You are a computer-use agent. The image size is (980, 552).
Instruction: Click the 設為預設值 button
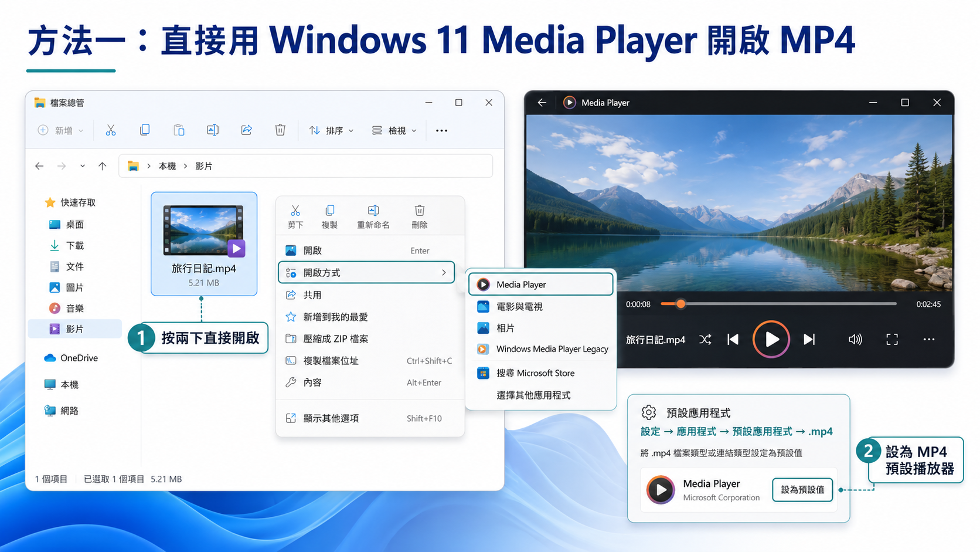[802, 490]
